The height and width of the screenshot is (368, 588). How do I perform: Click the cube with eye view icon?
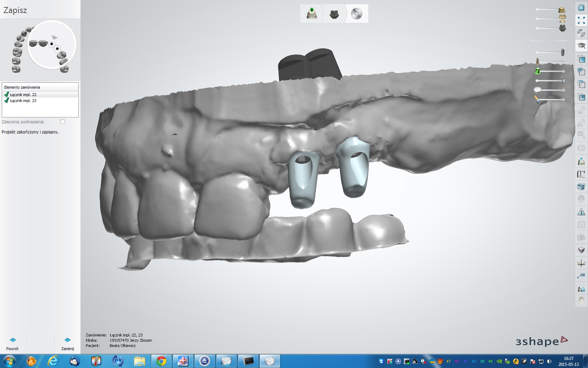click(581, 97)
